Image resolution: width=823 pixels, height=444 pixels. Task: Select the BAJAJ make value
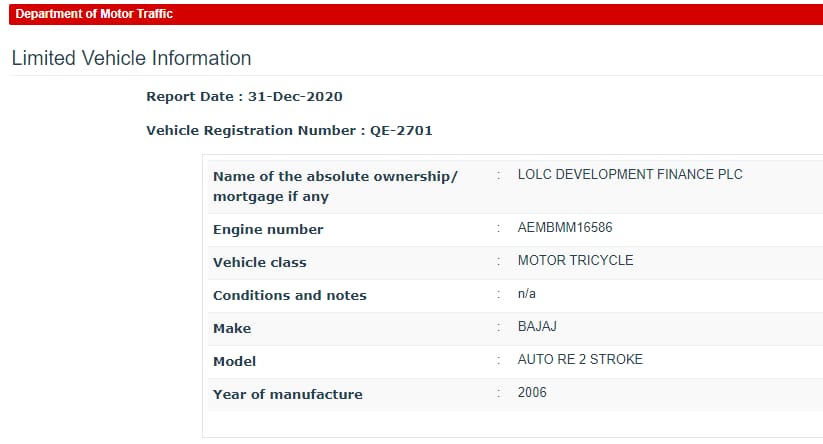(x=537, y=326)
